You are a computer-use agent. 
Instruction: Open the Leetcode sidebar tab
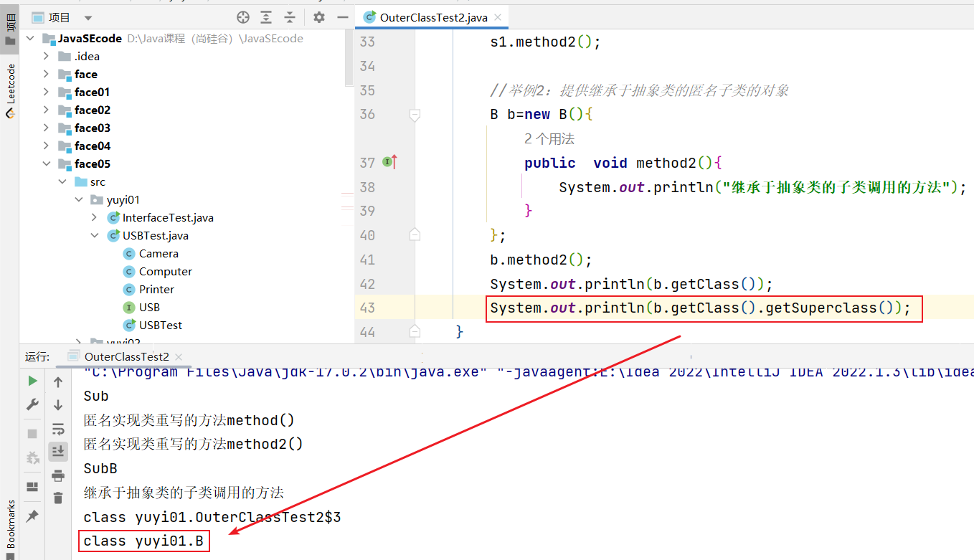[10, 90]
